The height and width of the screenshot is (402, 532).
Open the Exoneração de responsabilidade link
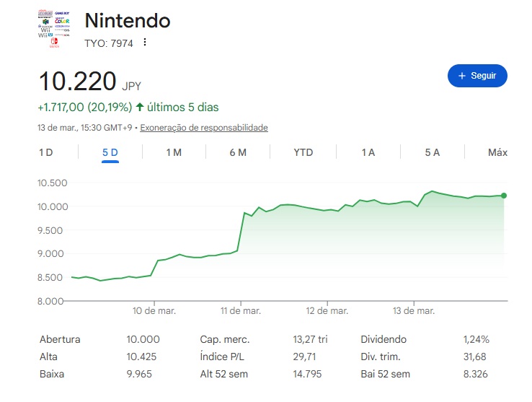(x=204, y=128)
